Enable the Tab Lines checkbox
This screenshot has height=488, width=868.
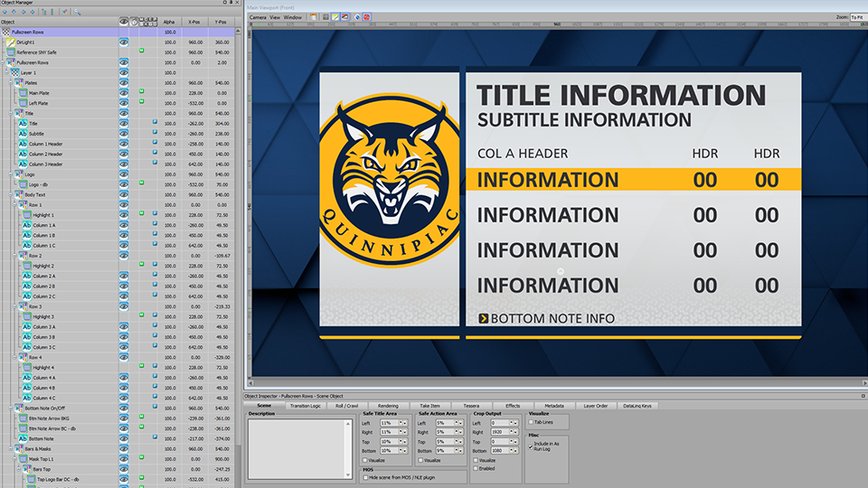click(531, 422)
